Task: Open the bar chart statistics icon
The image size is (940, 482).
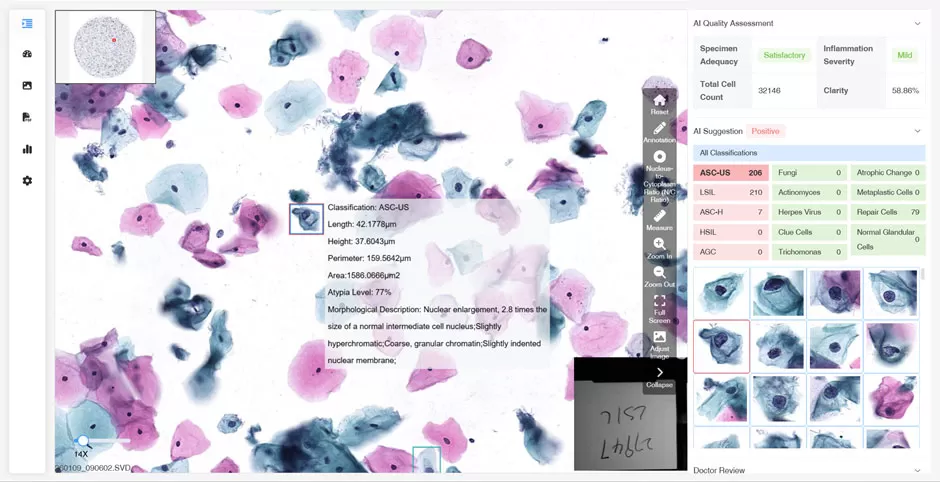Action: click(27, 149)
